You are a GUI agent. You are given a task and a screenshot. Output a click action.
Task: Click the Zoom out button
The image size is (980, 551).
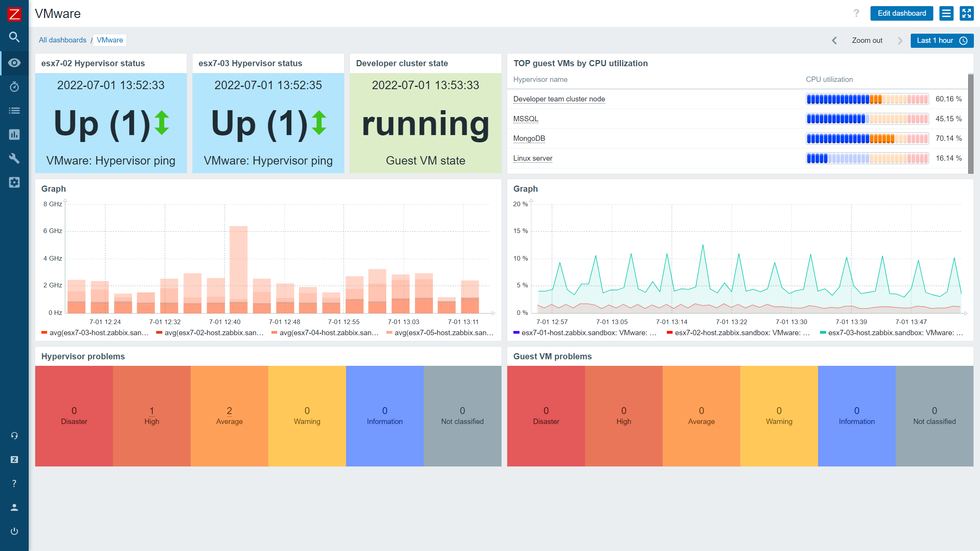coord(867,41)
